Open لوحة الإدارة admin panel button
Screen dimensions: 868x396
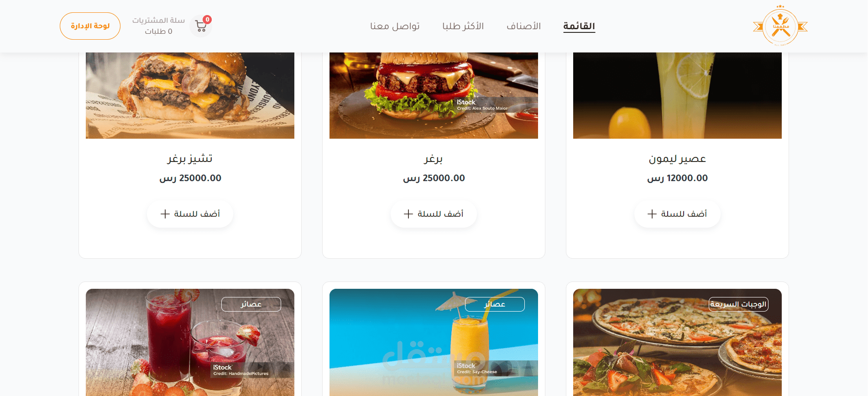90,26
